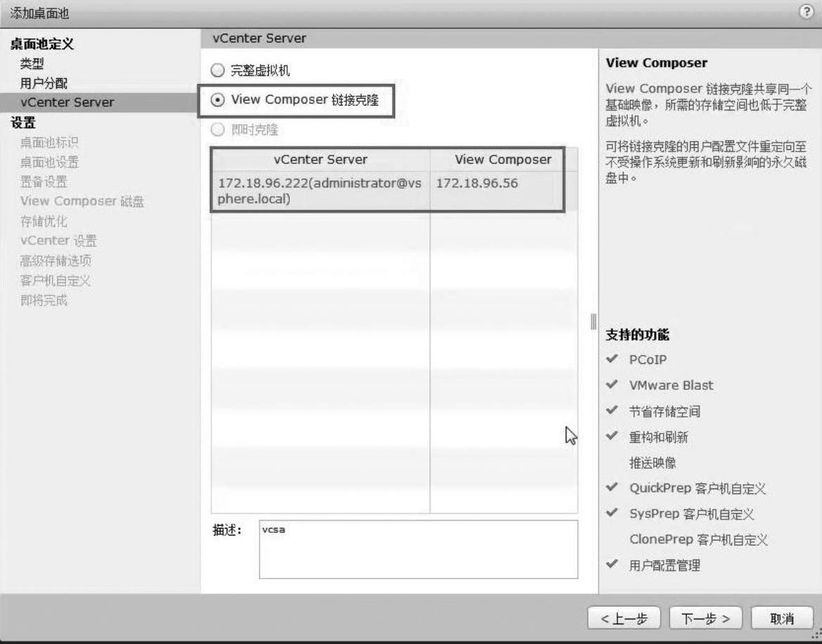Screen dimensions: 822x644
Task: Click the 重构和刷新 checkmark icon
Action: point(612,435)
